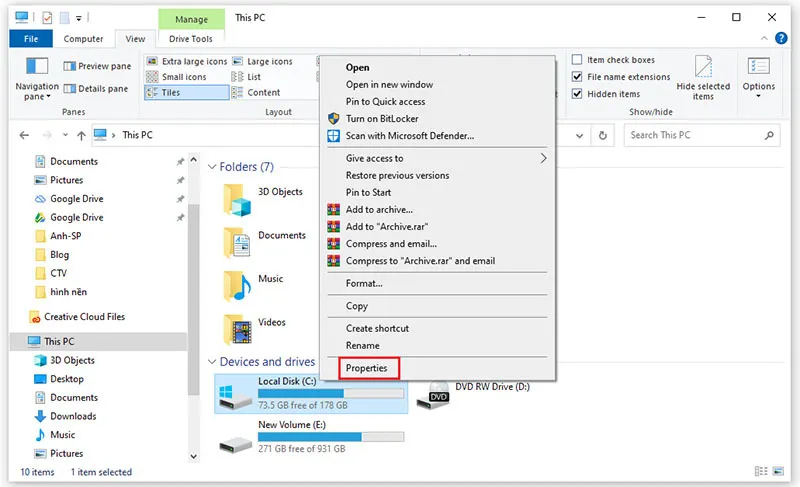The height and width of the screenshot is (487, 800).
Task: Select the New Volume (E:) drive icon
Action: 234,437
